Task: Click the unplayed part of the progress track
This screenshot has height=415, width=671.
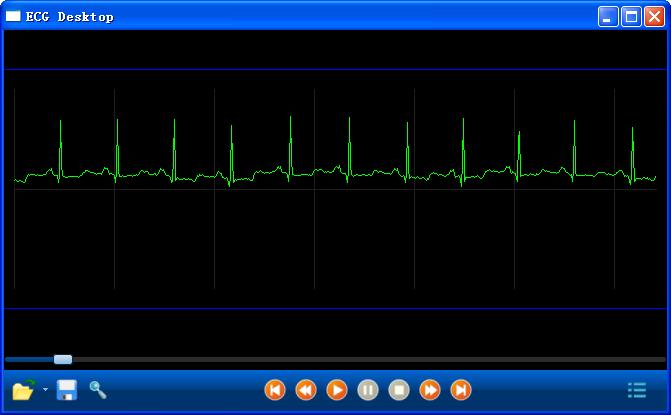Action: coord(368,360)
